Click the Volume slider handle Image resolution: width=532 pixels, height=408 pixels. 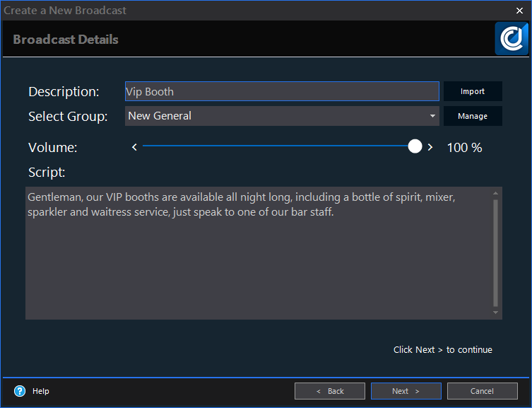[x=415, y=146]
